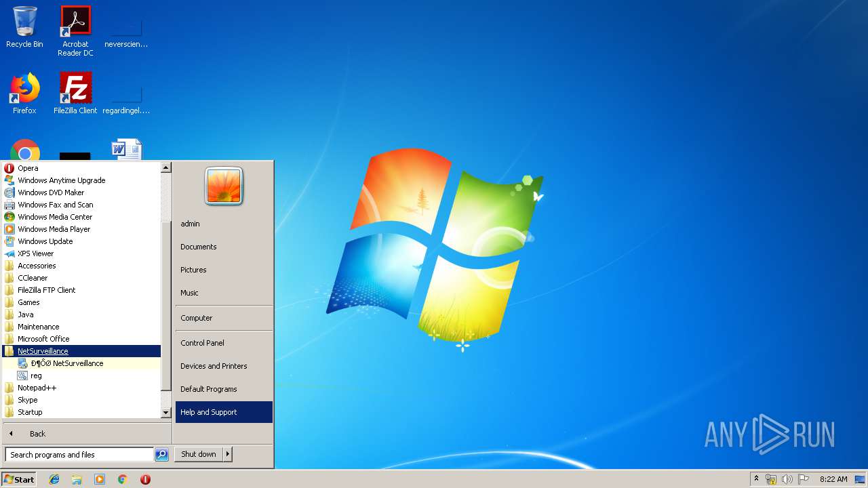
Task: Open the reg item under NetSurveillance
Action: [x=81, y=375]
